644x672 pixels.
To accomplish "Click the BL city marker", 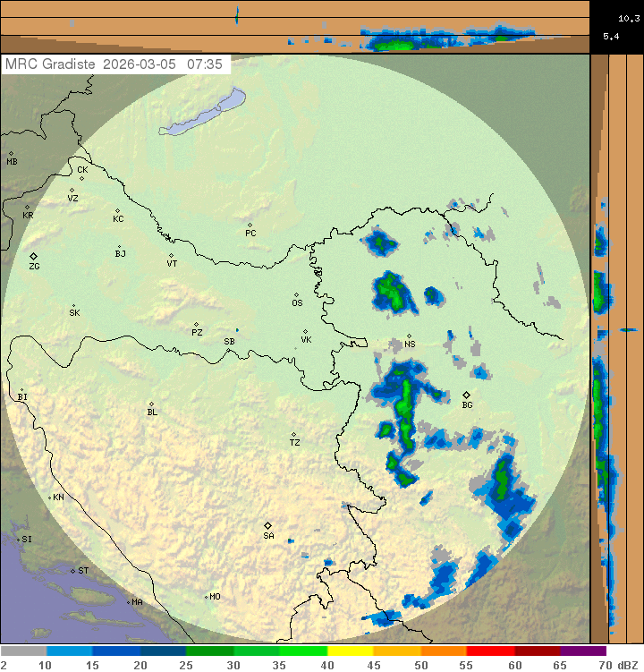I will point(151,404).
